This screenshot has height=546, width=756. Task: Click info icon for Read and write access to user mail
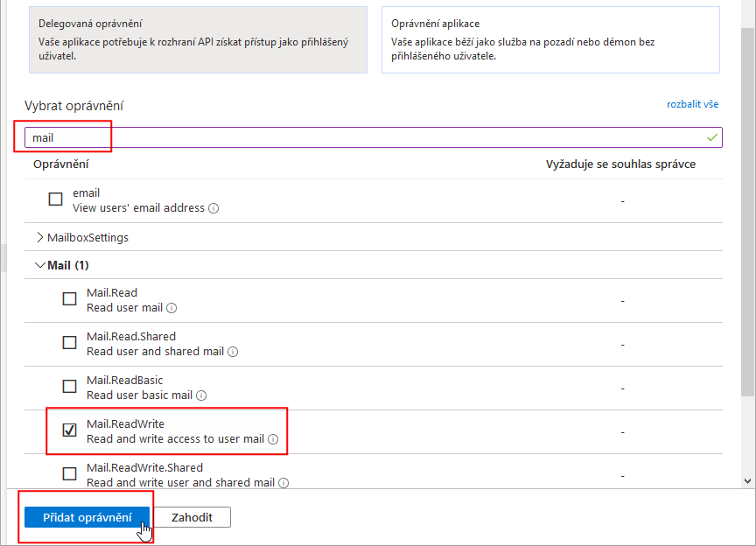(273, 439)
